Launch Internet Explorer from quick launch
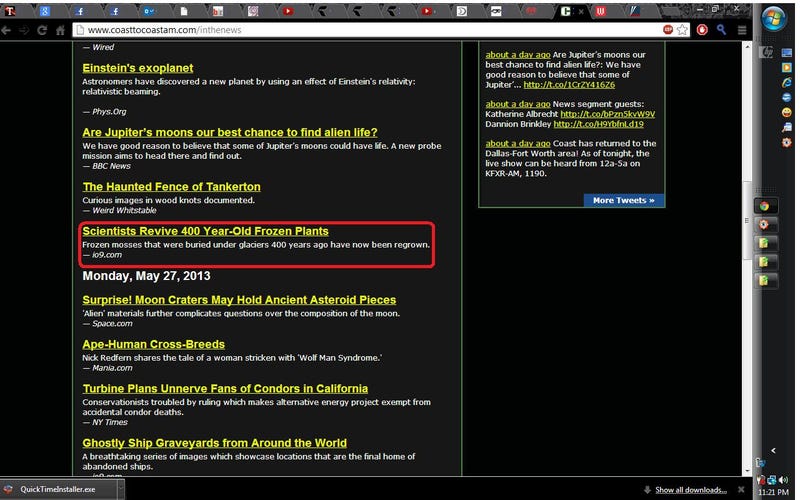Image resolution: width=800 pixels, height=500 pixels. pyautogui.click(x=786, y=82)
